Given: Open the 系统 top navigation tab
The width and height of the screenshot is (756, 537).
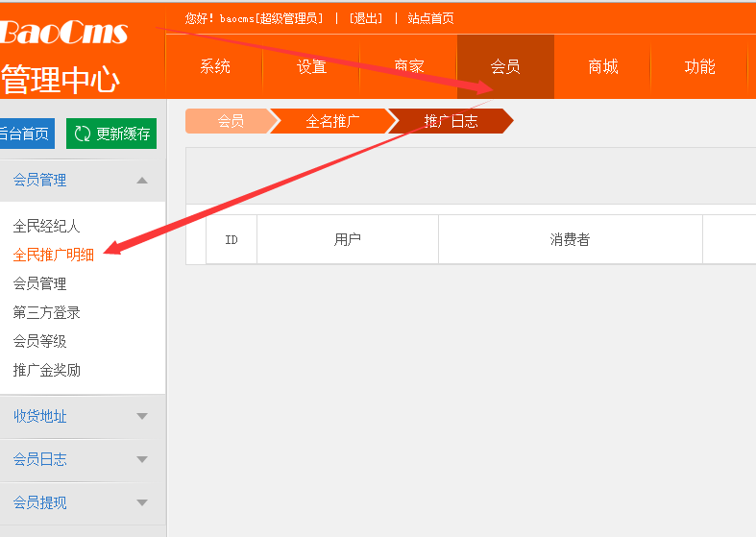Looking at the screenshot, I should 214,66.
